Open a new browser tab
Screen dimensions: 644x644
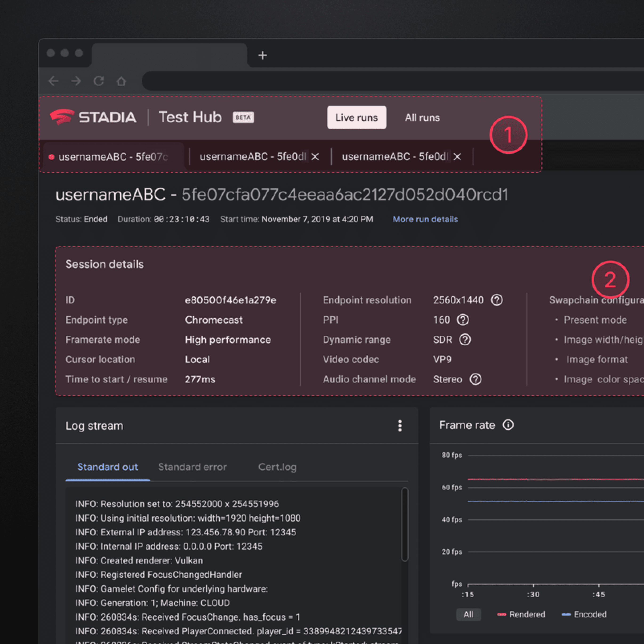(263, 55)
